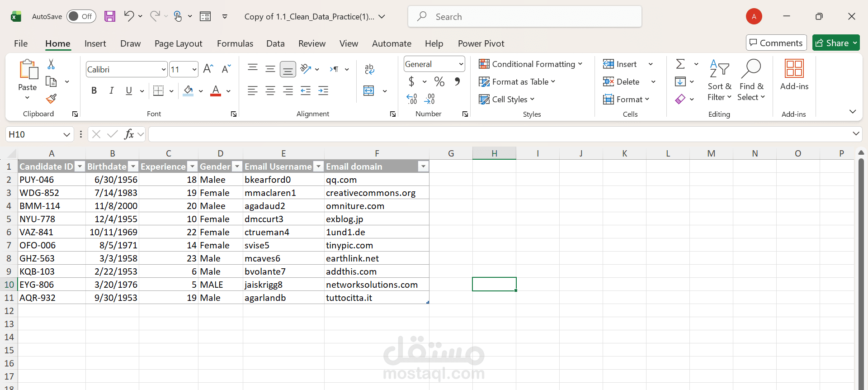Switch to the Formulas tab
Image resolution: width=868 pixels, height=390 pixels.
(235, 43)
